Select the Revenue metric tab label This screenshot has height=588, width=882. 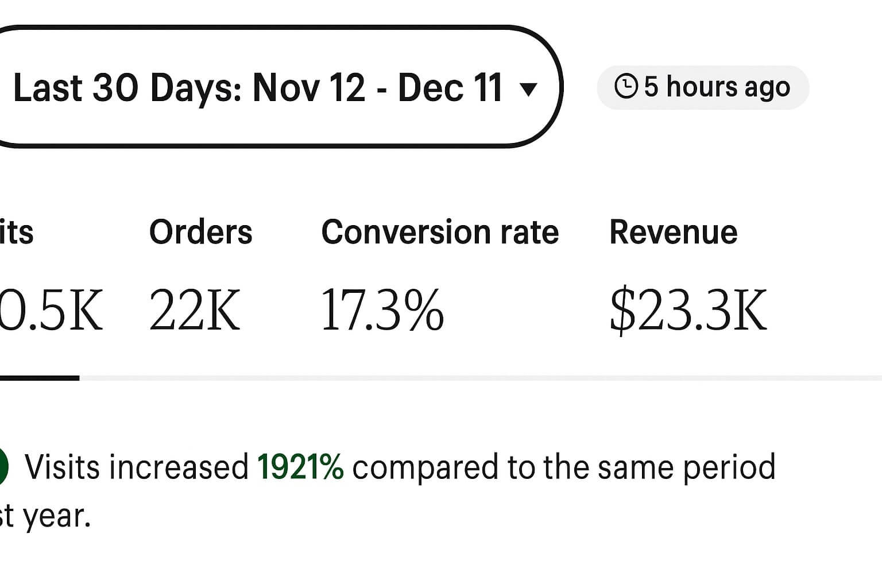pos(674,232)
